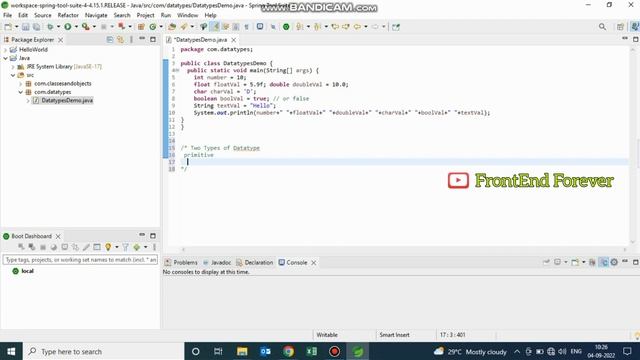Image resolution: width=640 pixels, height=360 pixels.
Task: Toggle Show Whitespace Characters pilcrow icon
Action: point(247,27)
